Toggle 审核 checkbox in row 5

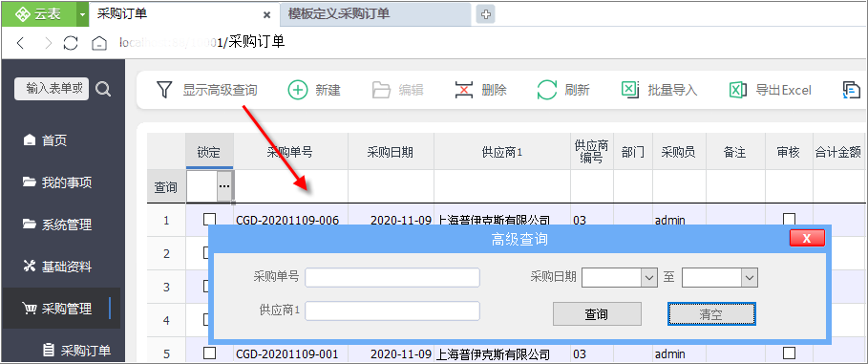[789, 353]
